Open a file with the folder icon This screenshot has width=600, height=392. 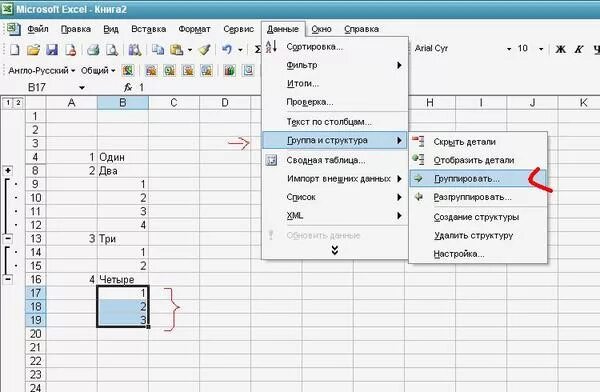[33, 49]
